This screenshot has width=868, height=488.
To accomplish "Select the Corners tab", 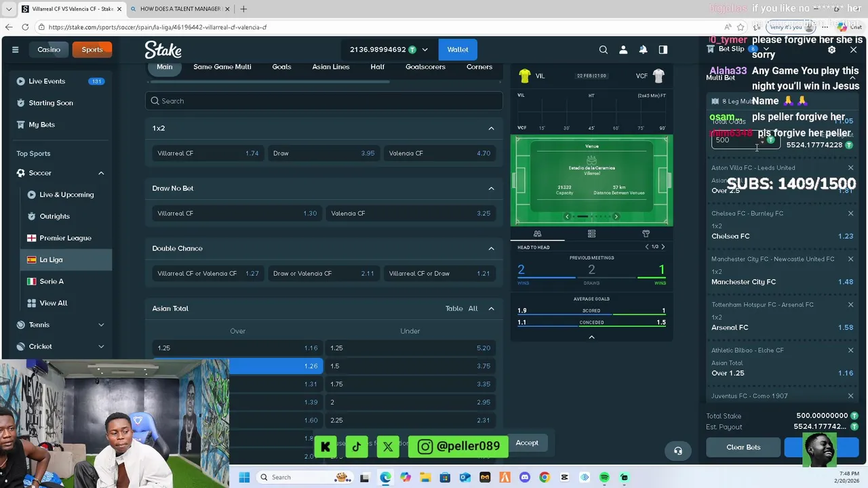I will 479,67.
